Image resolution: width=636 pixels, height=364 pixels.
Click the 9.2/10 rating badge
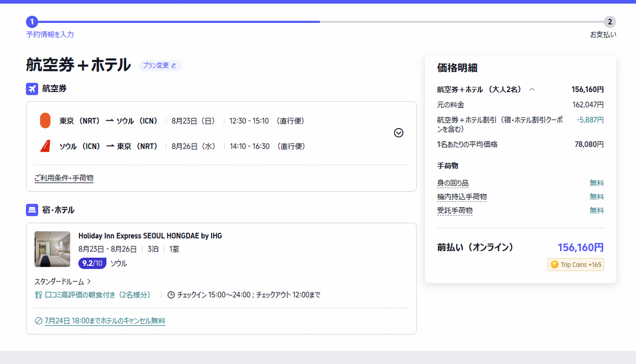coord(93,263)
